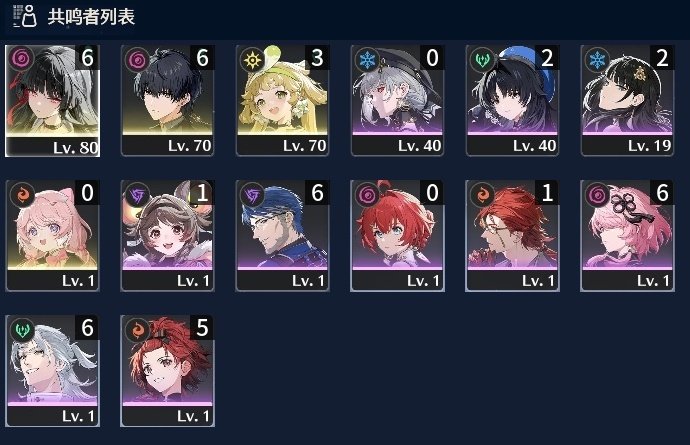Screen dimensions: 690x445
Task: Select the Lv. 19 black-haired character card
Action: (x=628, y=101)
